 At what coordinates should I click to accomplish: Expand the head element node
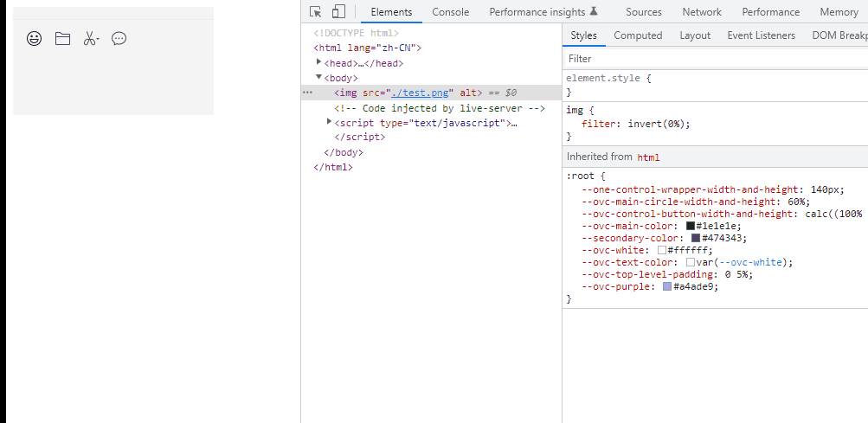coord(318,62)
